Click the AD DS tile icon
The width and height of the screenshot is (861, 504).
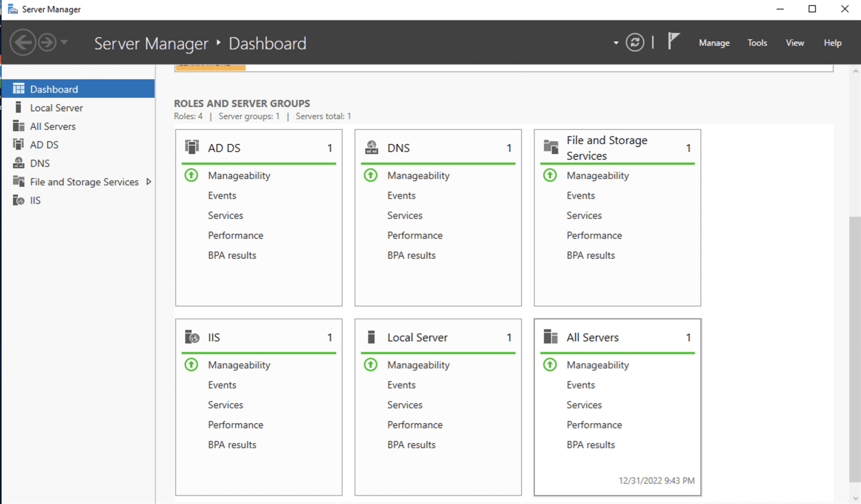[x=192, y=147]
